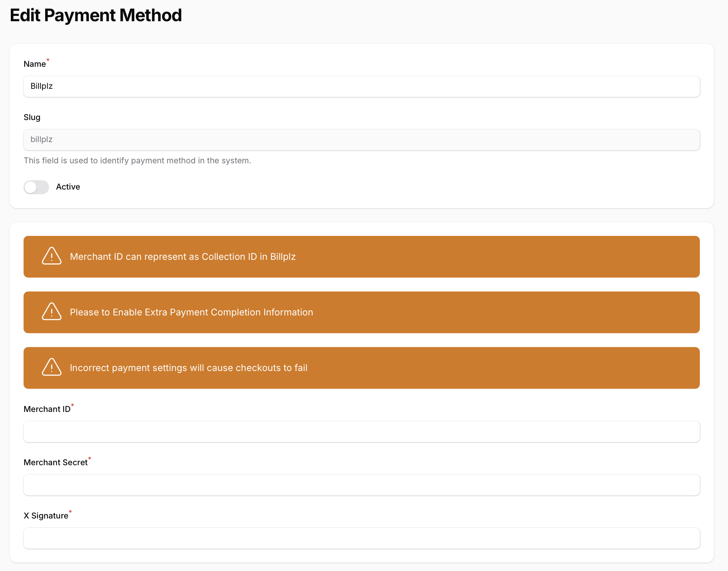Screen dimensions: 728x571
Task: Click the Merchant ID field label
Action: (x=47, y=409)
